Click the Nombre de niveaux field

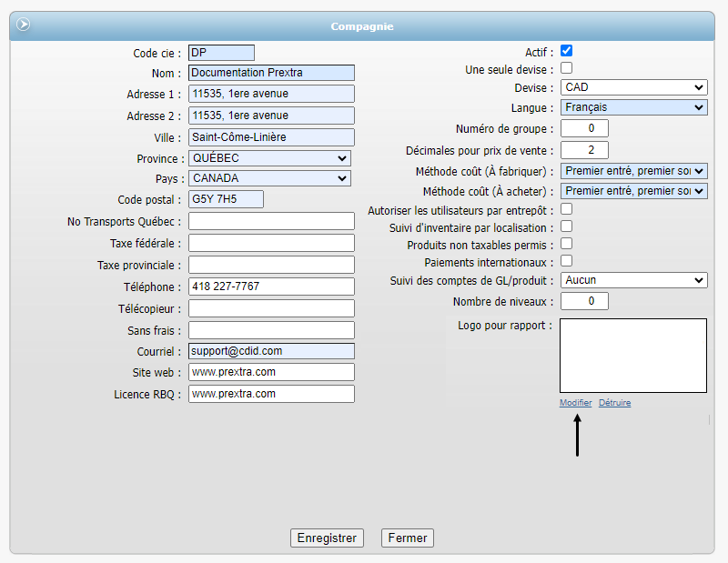point(584,302)
